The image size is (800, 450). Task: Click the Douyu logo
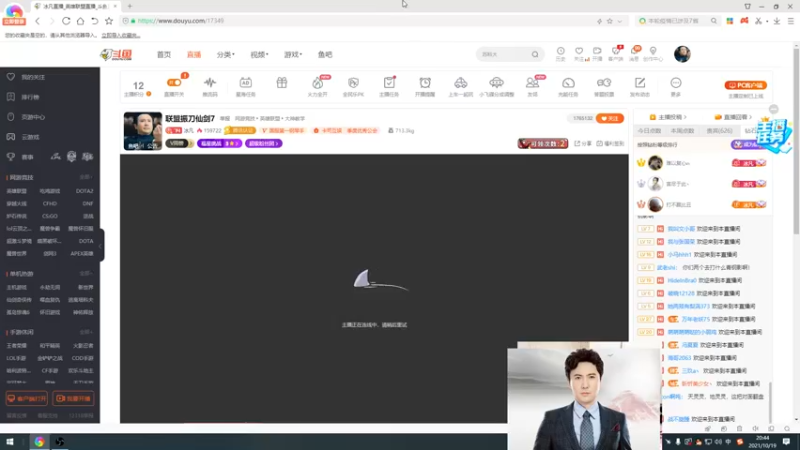tap(116, 55)
